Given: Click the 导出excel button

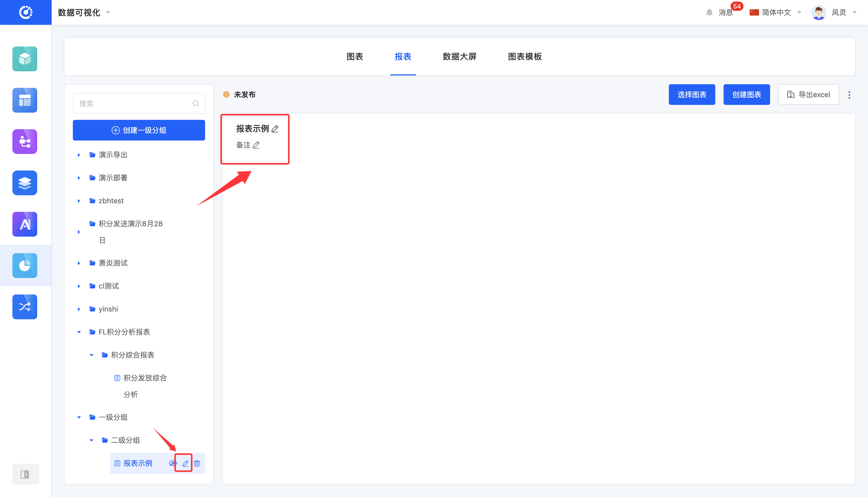Looking at the screenshot, I should [x=808, y=95].
